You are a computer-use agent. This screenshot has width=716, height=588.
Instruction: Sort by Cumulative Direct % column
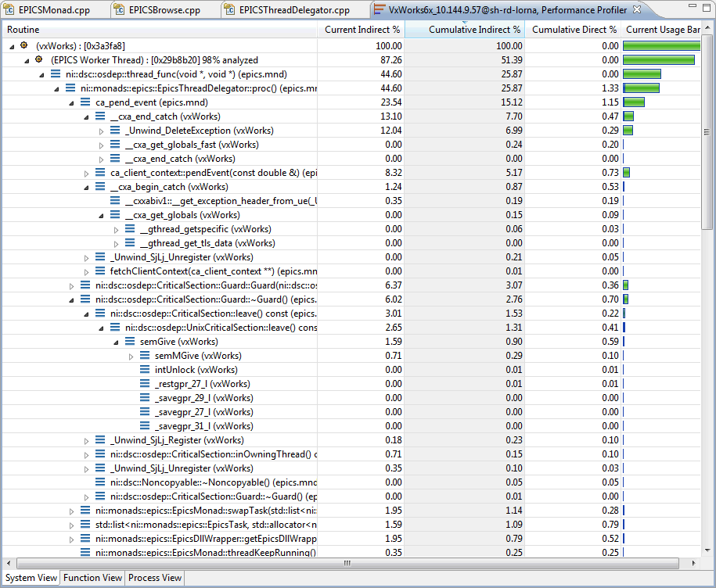(573, 30)
